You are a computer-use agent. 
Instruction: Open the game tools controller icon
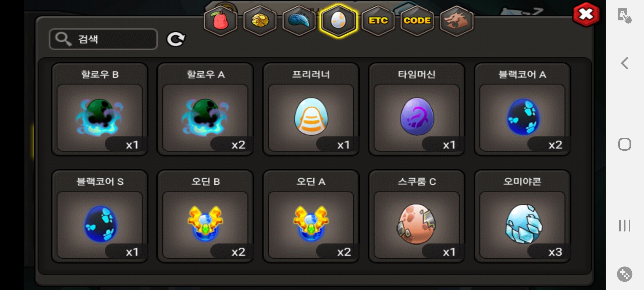pos(624,274)
